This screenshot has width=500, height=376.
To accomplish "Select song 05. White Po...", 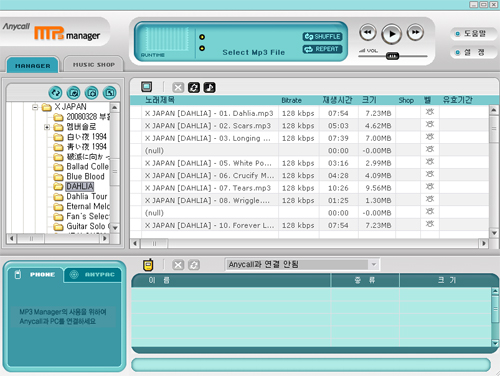I will tap(208, 163).
